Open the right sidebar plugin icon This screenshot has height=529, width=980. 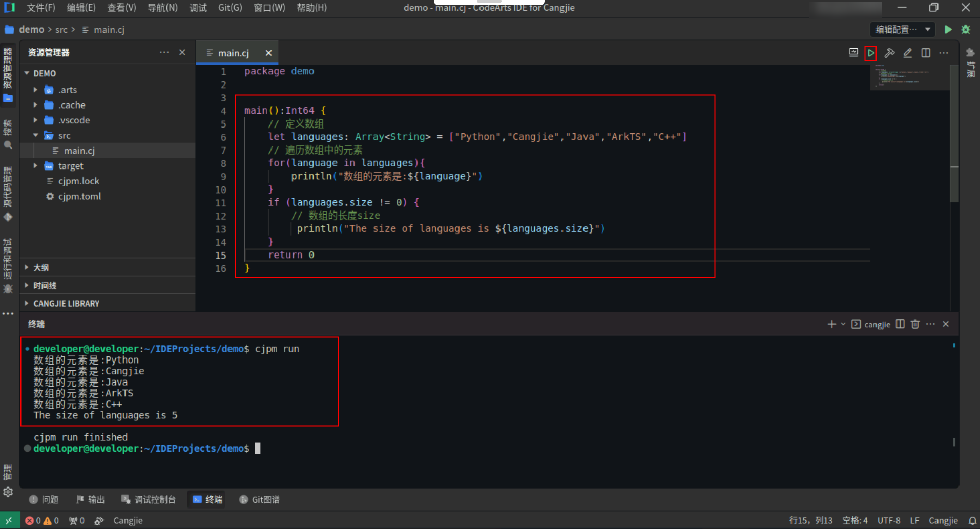(970, 53)
